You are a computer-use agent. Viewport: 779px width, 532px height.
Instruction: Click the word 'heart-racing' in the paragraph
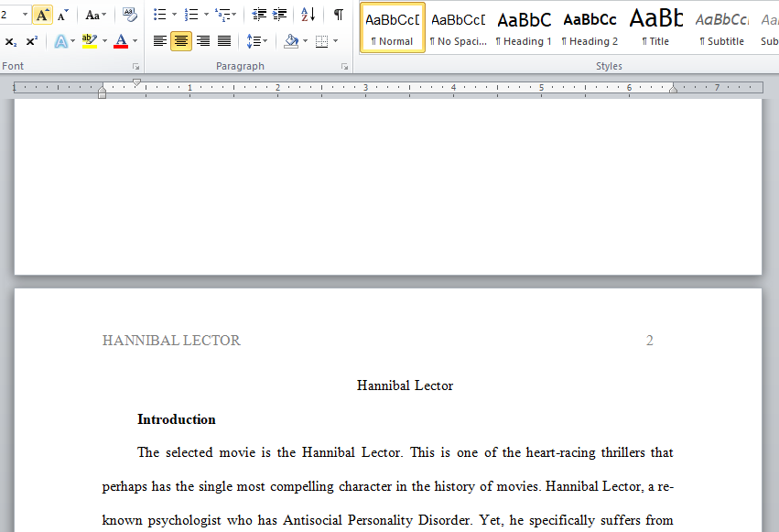coord(561,452)
